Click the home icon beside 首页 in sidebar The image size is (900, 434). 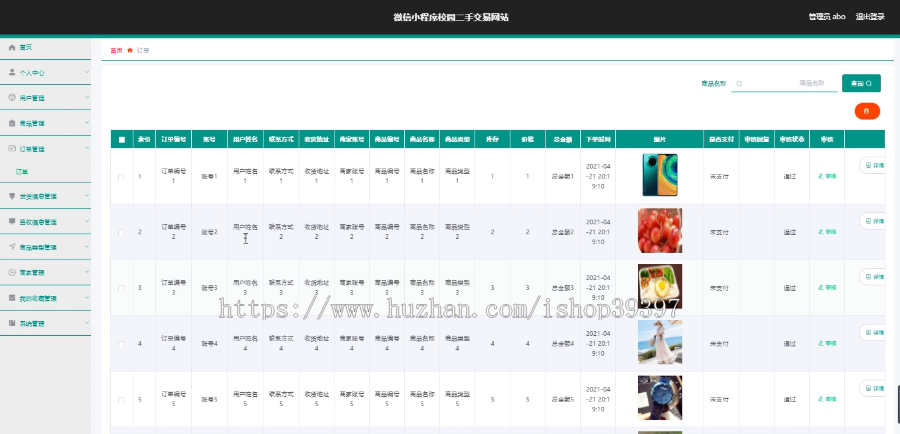coord(12,48)
